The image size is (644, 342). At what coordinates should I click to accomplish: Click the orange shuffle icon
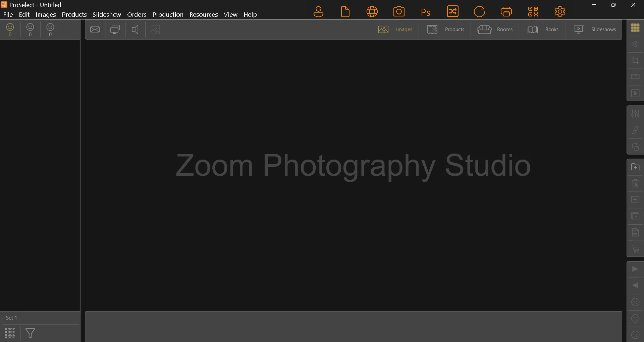pyautogui.click(x=452, y=12)
